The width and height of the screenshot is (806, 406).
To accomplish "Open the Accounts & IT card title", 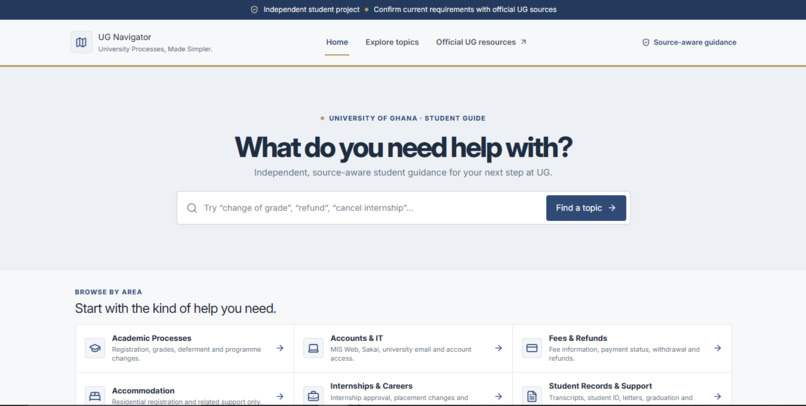I will point(356,338).
